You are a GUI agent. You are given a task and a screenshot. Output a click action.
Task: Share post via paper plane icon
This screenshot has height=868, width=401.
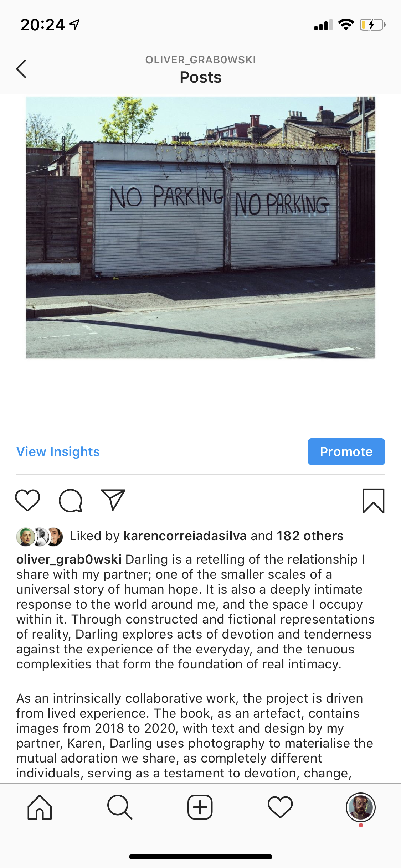coord(113,500)
